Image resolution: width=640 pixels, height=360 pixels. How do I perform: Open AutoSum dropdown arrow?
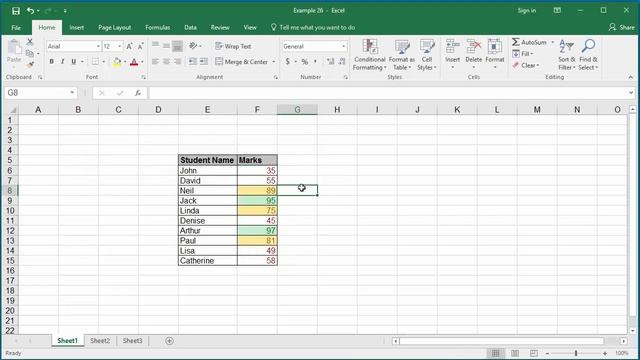click(553, 42)
